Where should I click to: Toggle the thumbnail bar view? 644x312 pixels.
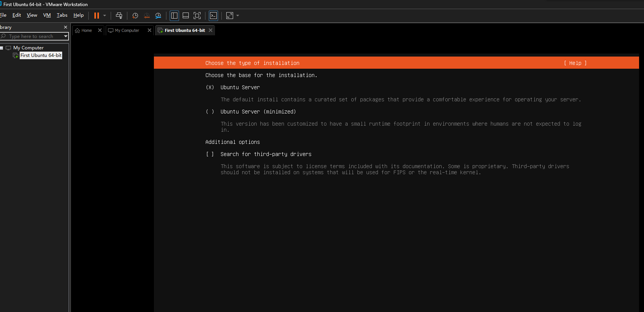(x=186, y=16)
